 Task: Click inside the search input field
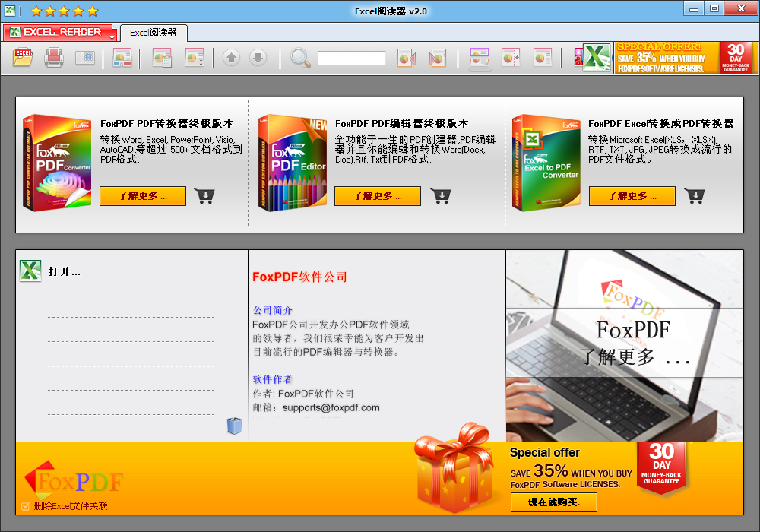coord(351,58)
